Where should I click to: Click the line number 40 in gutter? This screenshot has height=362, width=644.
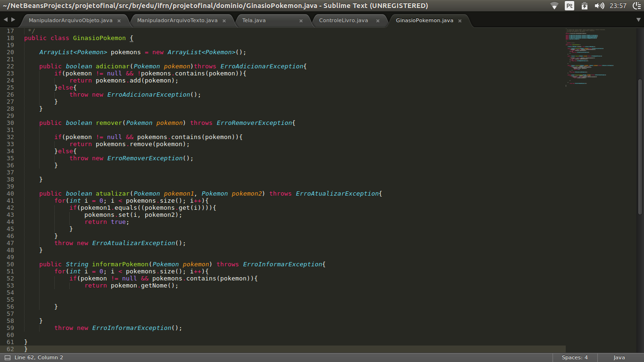pyautogui.click(x=10, y=193)
